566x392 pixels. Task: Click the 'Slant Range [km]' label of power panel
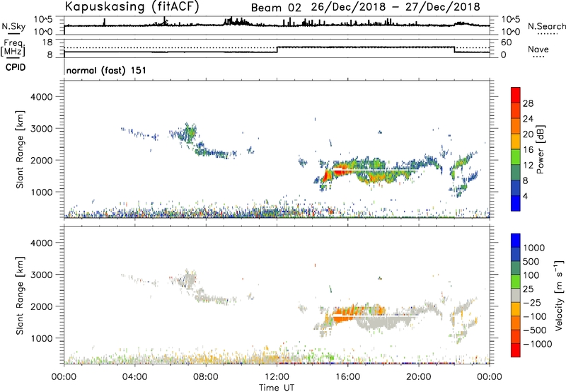click(x=20, y=149)
